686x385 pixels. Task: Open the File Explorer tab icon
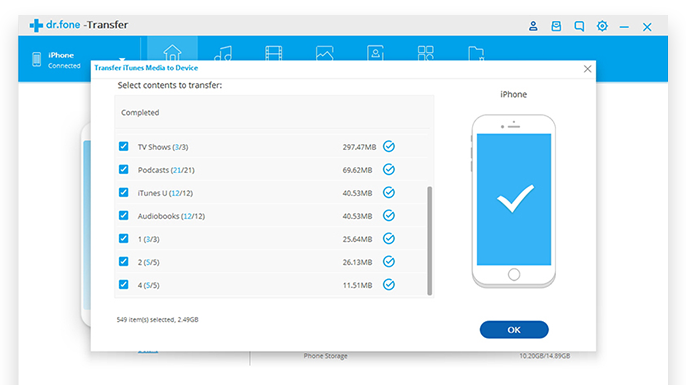point(476,53)
